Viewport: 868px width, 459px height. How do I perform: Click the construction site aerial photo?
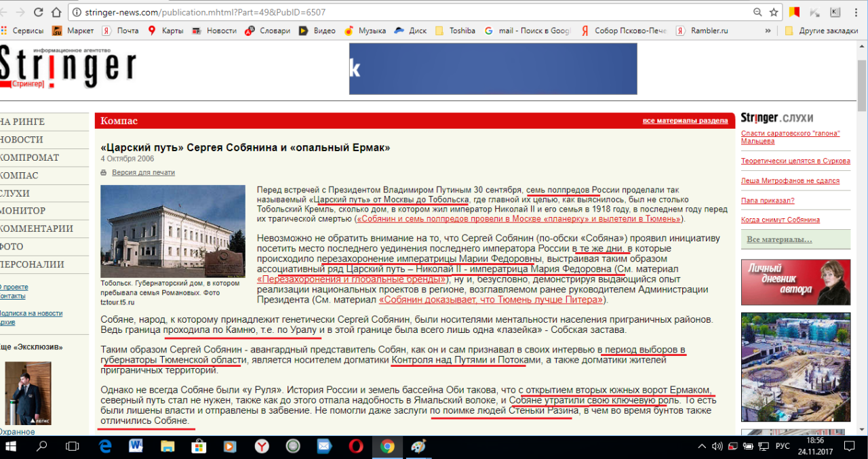point(795,367)
